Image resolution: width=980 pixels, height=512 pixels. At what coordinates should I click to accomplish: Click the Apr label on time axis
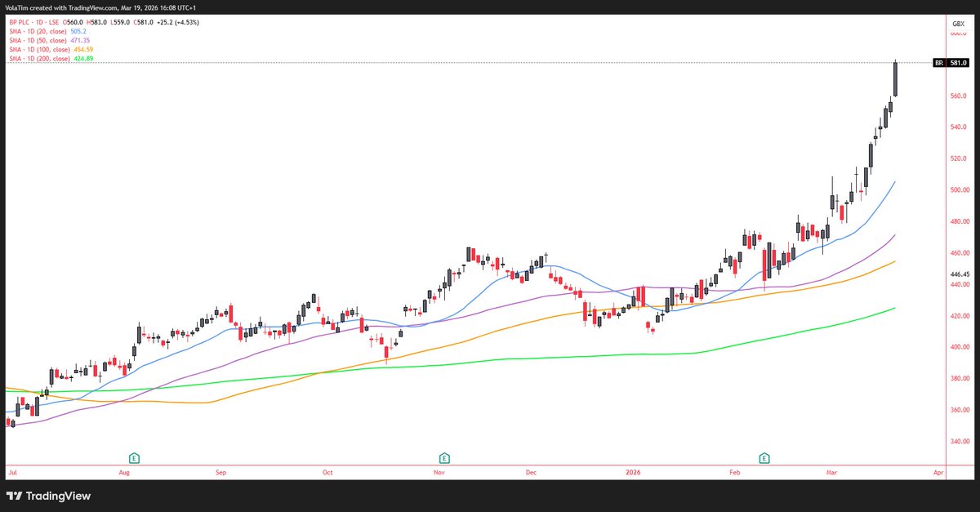(x=938, y=472)
